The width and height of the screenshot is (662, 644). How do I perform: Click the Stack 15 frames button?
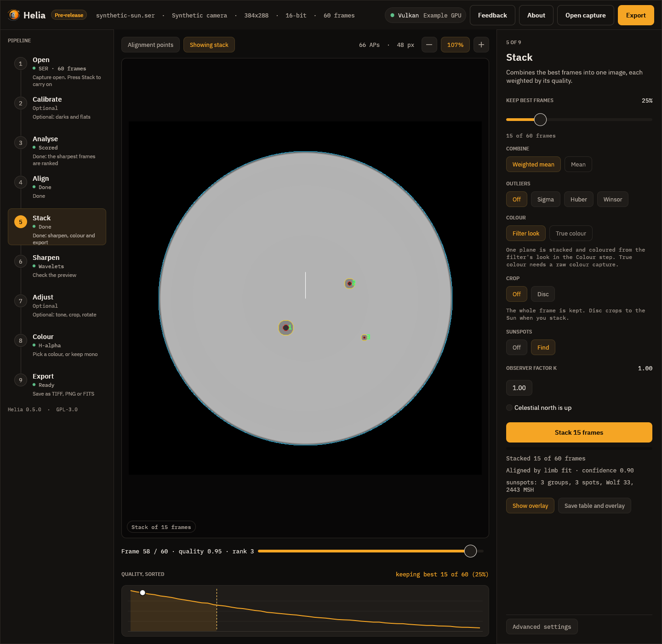(x=579, y=432)
